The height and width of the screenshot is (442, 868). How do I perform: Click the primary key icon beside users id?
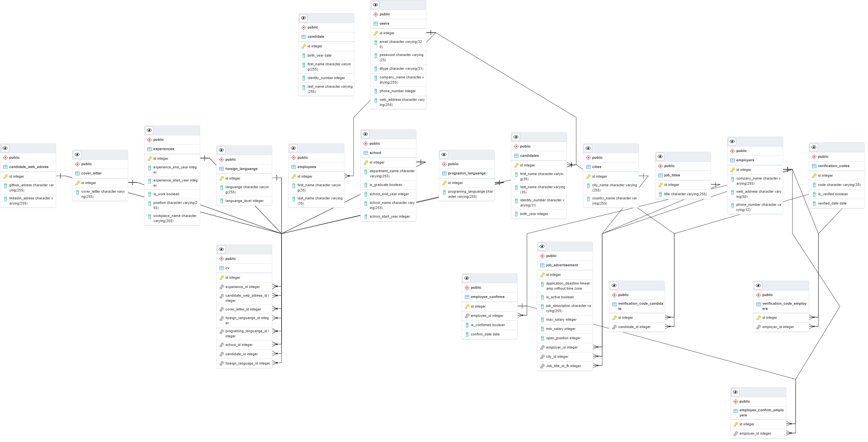tap(375, 33)
